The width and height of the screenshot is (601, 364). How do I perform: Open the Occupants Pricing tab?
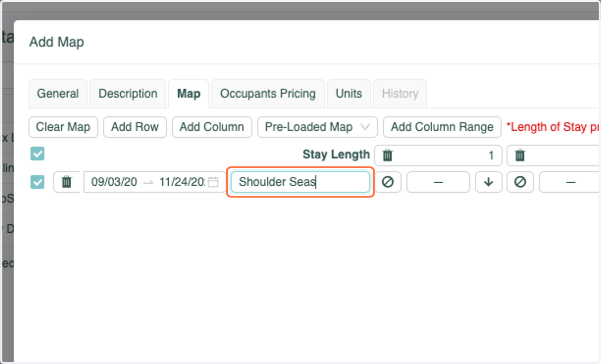pos(268,94)
